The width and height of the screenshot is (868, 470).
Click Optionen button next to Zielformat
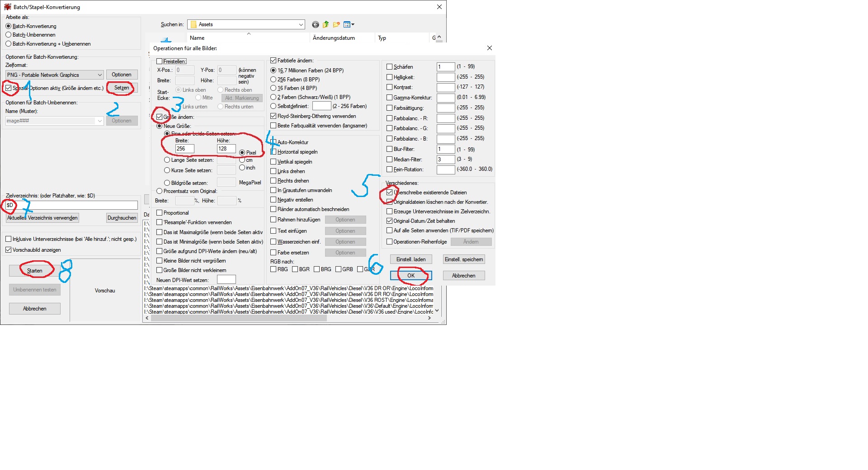click(122, 75)
